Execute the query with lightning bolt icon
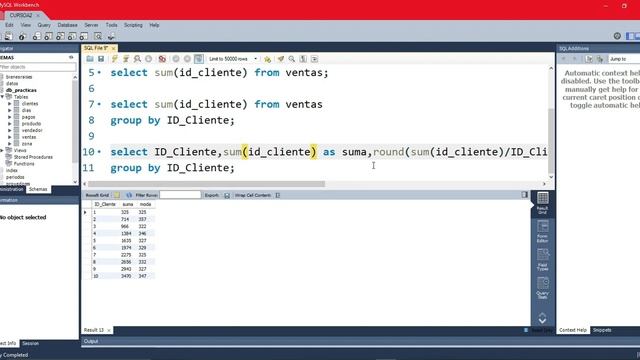640x360 pixels. (x=115, y=59)
